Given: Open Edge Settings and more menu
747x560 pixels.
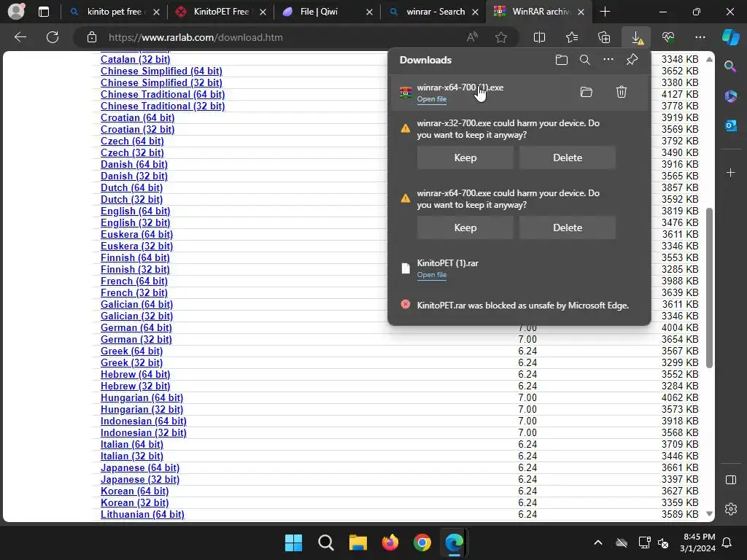Looking at the screenshot, I should pos(700,37).
